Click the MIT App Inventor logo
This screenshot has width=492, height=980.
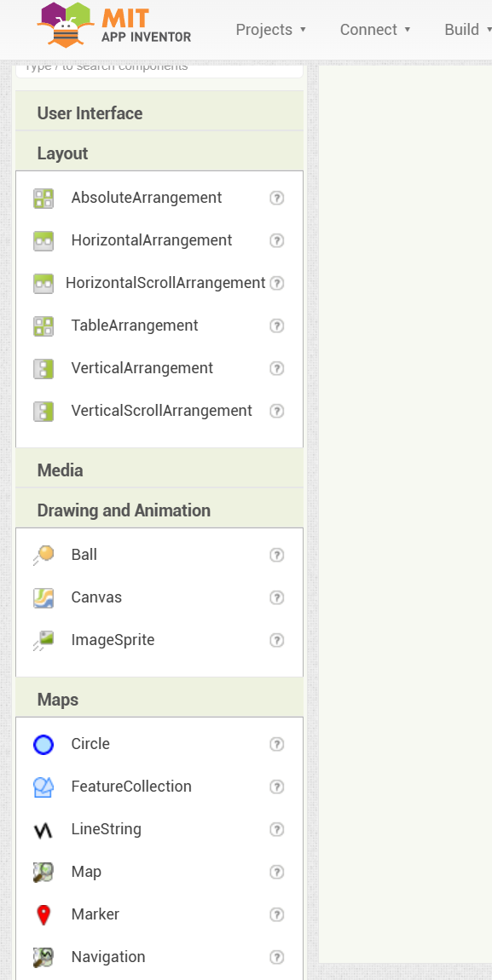point(113,25)
